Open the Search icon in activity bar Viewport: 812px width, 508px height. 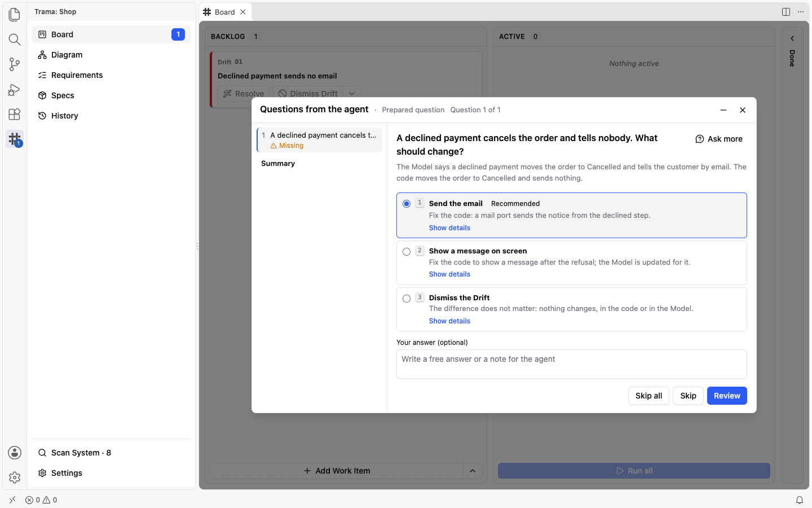(x=15, y=39)
